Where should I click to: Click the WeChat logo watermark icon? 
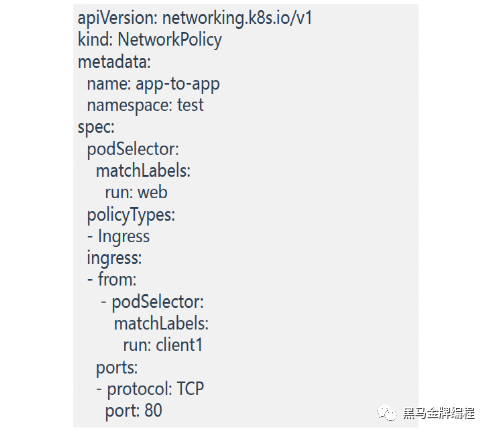click(x=387, y=413)
